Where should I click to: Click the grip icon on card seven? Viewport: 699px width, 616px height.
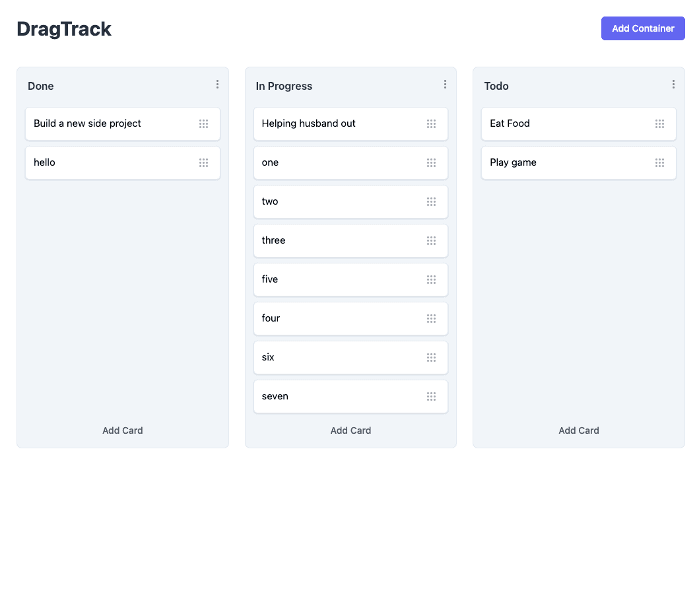coord(432,397)
